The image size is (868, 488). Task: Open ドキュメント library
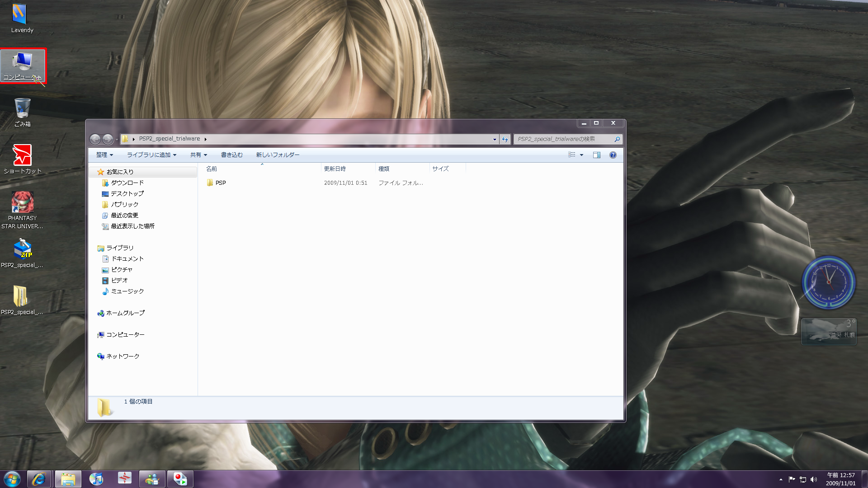123,259
